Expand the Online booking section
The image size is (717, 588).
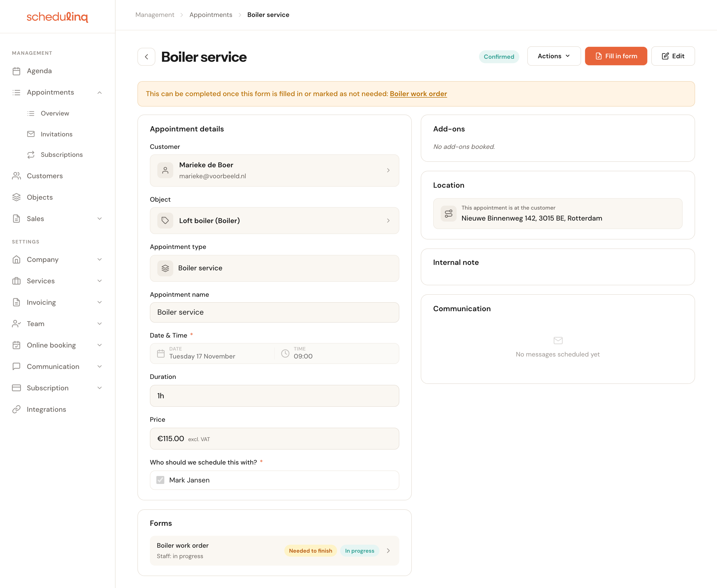[x=100, y=345]
